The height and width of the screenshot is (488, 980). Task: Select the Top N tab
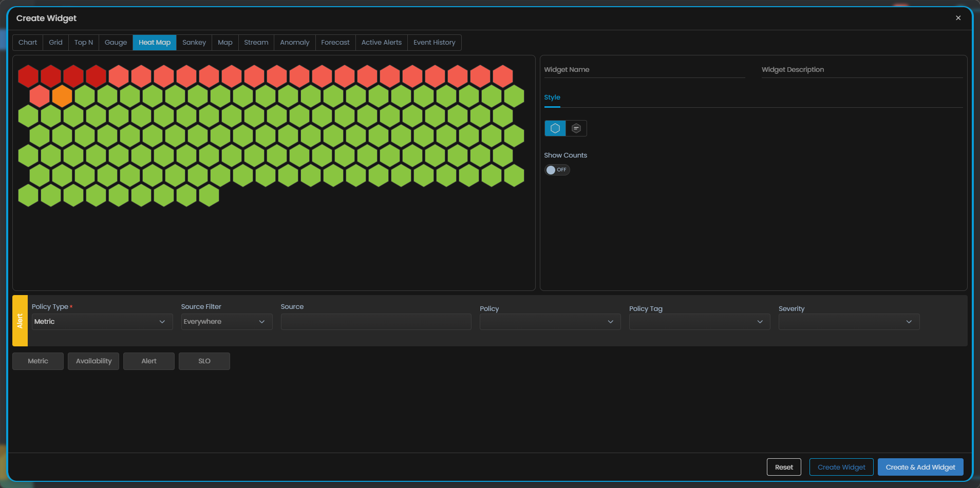(83, 43)
